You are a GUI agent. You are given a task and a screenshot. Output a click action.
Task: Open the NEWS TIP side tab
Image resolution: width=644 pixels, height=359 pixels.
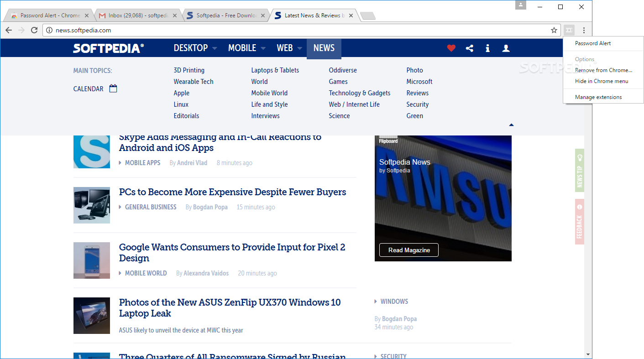580,170
